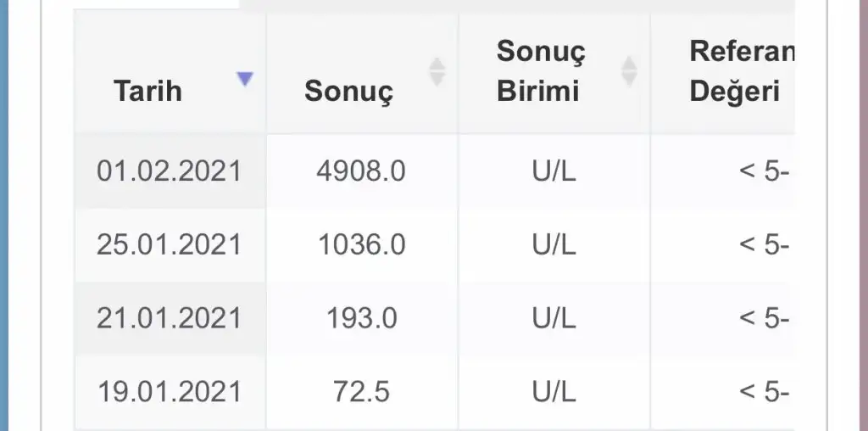Click the 25.01.2021 date cell
868x431 pixels.
pos(169,245)
